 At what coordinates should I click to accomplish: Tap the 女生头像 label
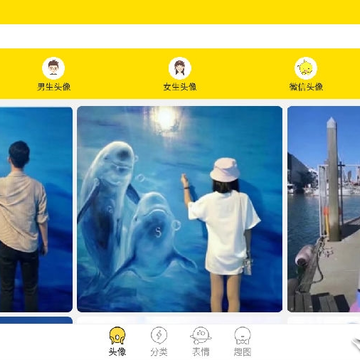180,87
